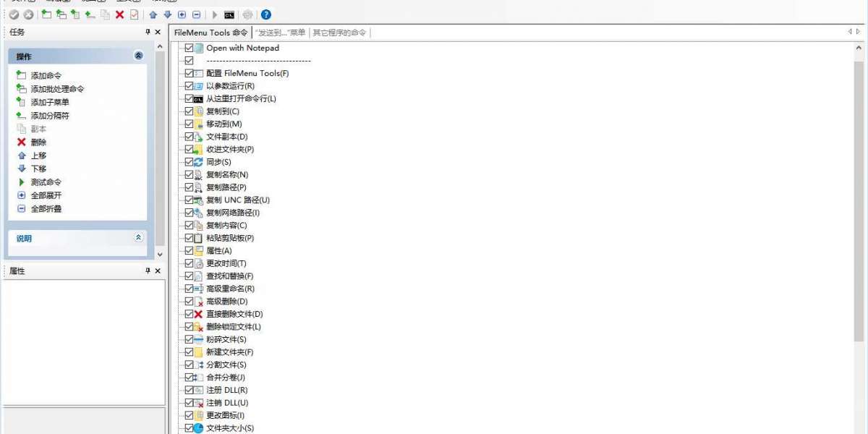Click the black command line toolbar icon
The width and height of the screenshot is (868, 434).
point(229,14)
